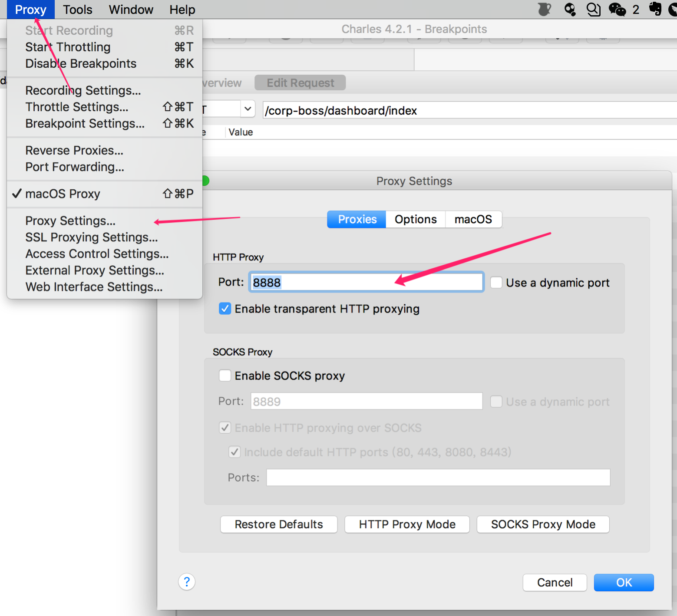677x616 pixels.
Task: Click the blue help question mark button
Action: (x=187, y=582)
